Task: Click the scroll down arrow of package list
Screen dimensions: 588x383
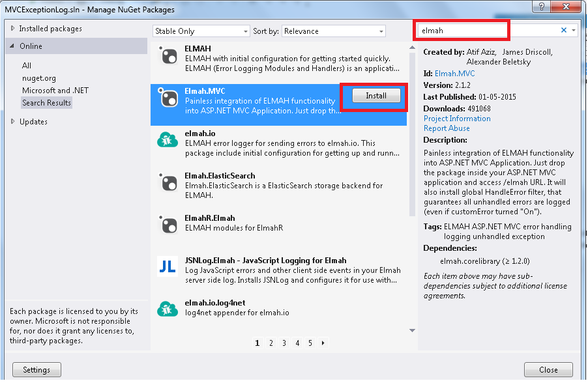Action: click(412, 330)
